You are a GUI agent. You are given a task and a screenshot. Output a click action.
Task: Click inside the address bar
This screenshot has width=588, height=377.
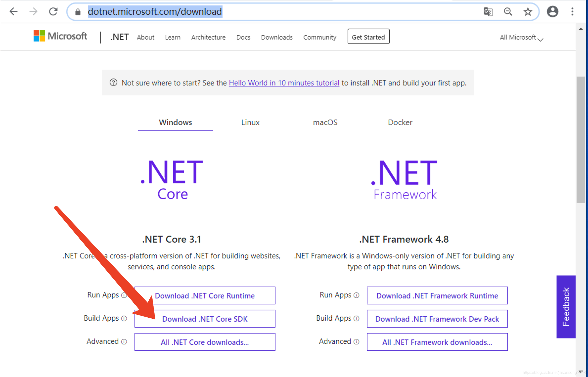click(x=154, y=11)
